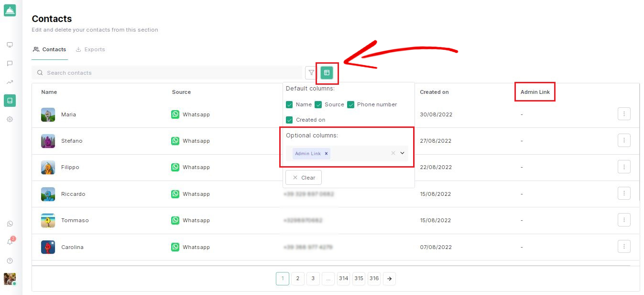Open the three-dot menu for Maria

click(624, 114)
